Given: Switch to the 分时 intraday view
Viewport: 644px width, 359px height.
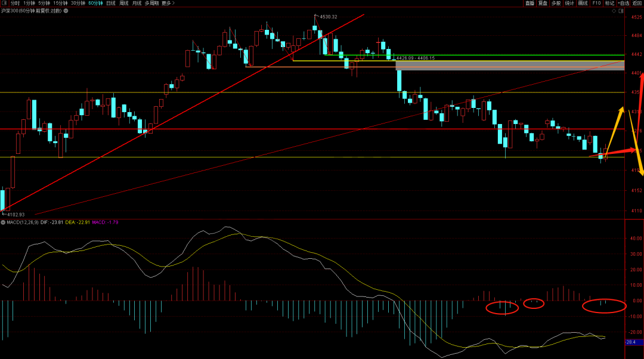Looking at the screenshot, I should [15, 3].
